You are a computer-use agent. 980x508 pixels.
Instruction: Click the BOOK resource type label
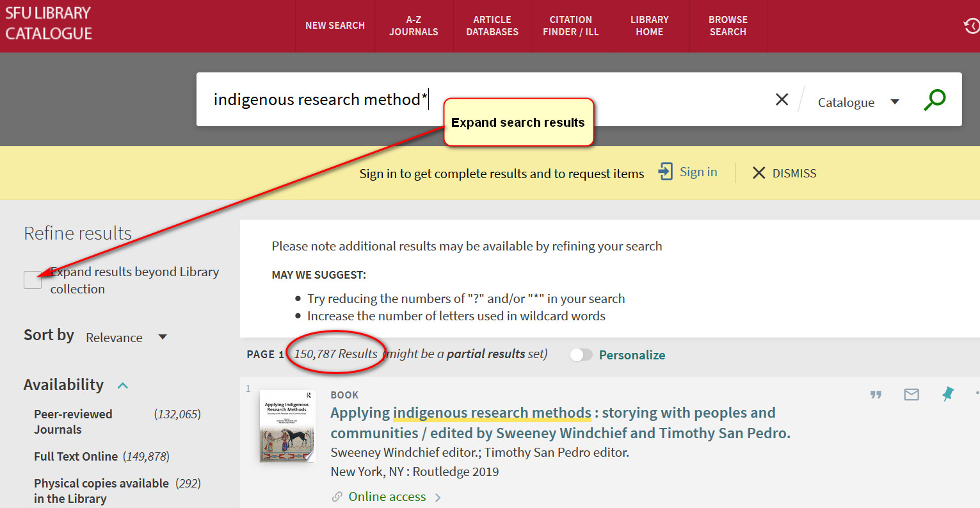tap(344, 395)
